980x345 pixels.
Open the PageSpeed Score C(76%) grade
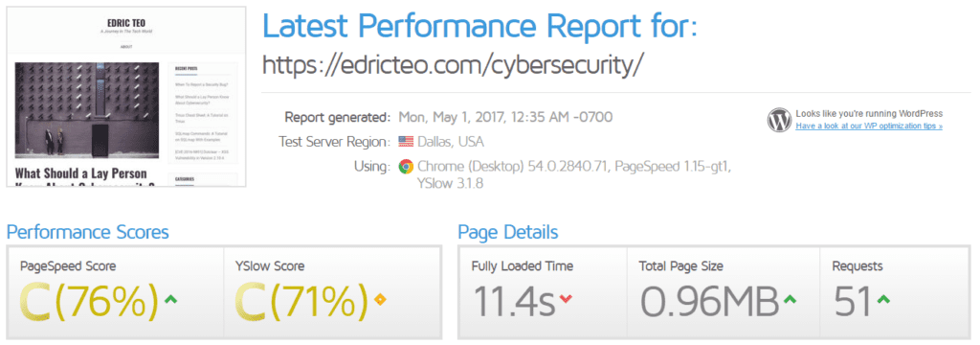pyautogui.click(x=88, y=300)
